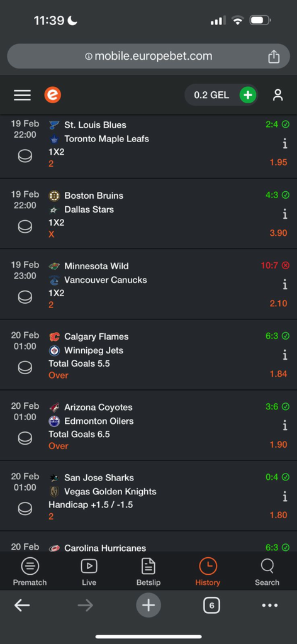Viewport: 297px width, 644px height.
Task: Open the Betslip tab
Action: click(x=148, y=572)
